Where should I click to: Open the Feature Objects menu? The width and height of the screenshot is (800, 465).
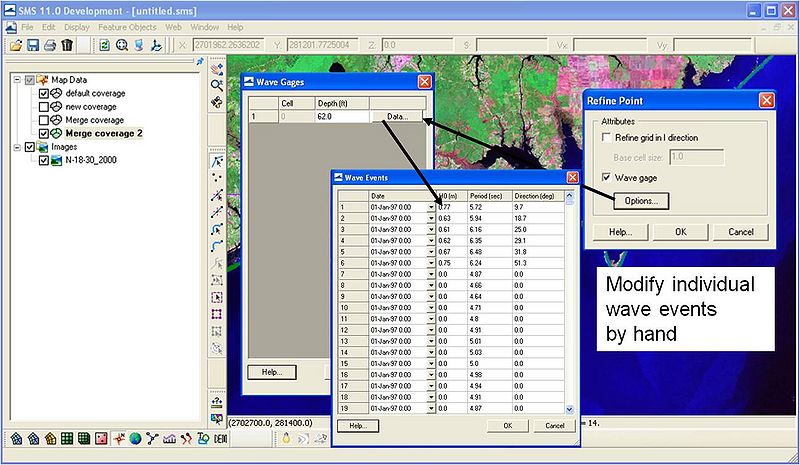[x=127, y=27]
